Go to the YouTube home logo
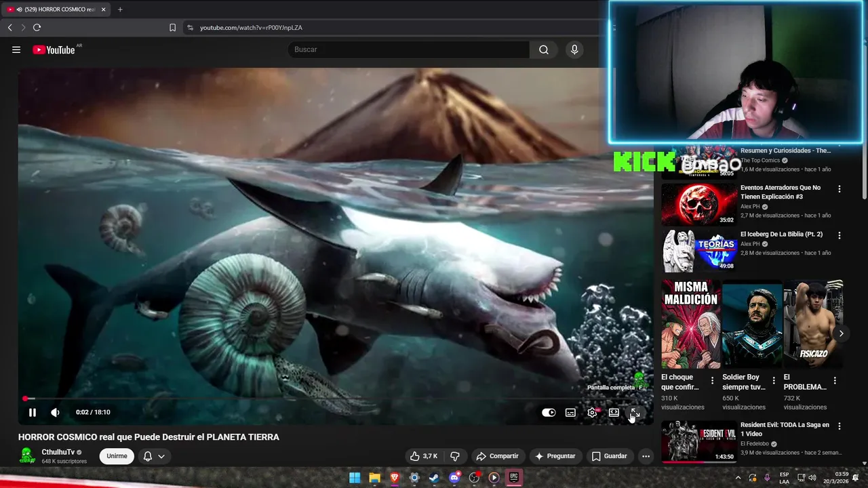This screenshot has width=868, height=488. pos(54,49)
